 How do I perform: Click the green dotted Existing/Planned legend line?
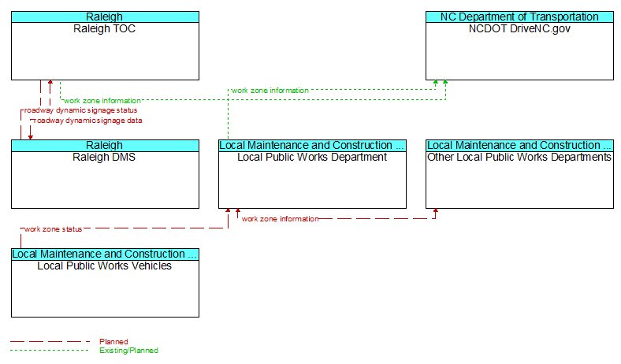(50, 350)
